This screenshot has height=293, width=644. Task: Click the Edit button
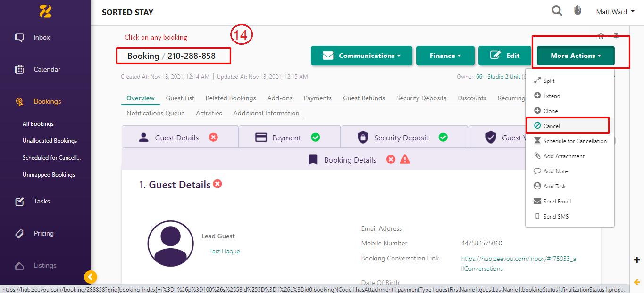coord(505,56)
